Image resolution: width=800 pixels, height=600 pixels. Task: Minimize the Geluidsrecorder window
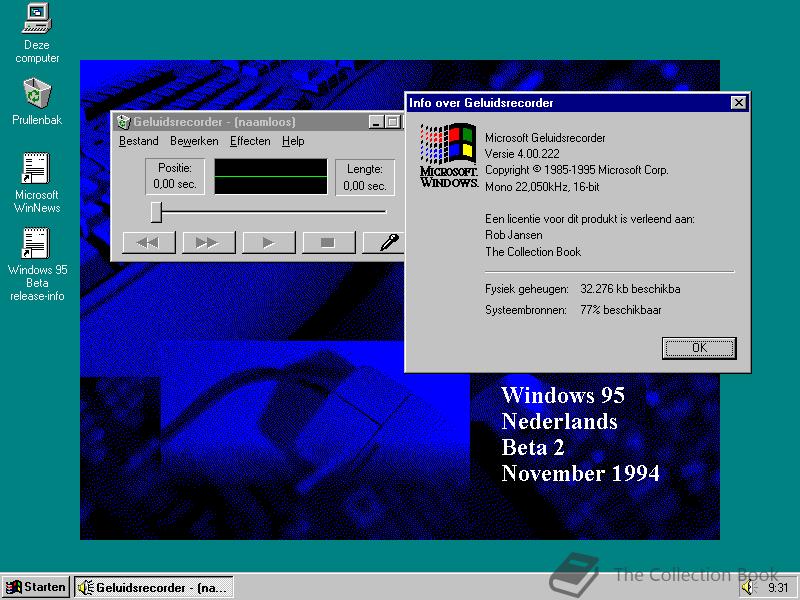[376, 122]
